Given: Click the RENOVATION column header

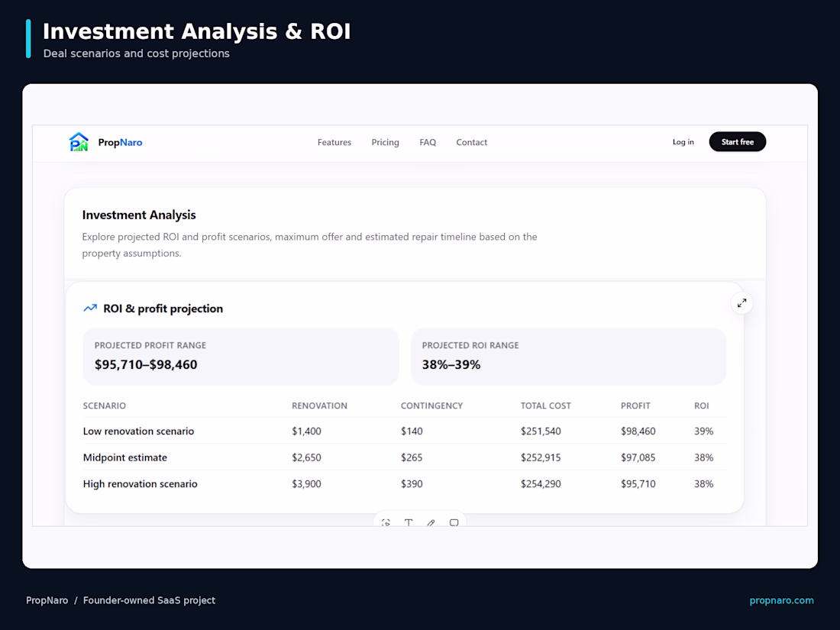Looking at the screenshot, I should 319,405.
